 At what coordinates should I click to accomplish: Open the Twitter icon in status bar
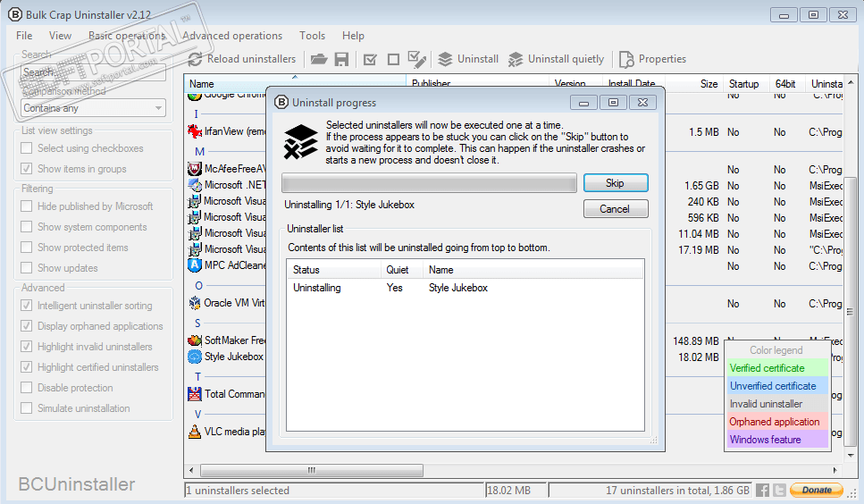779,490
